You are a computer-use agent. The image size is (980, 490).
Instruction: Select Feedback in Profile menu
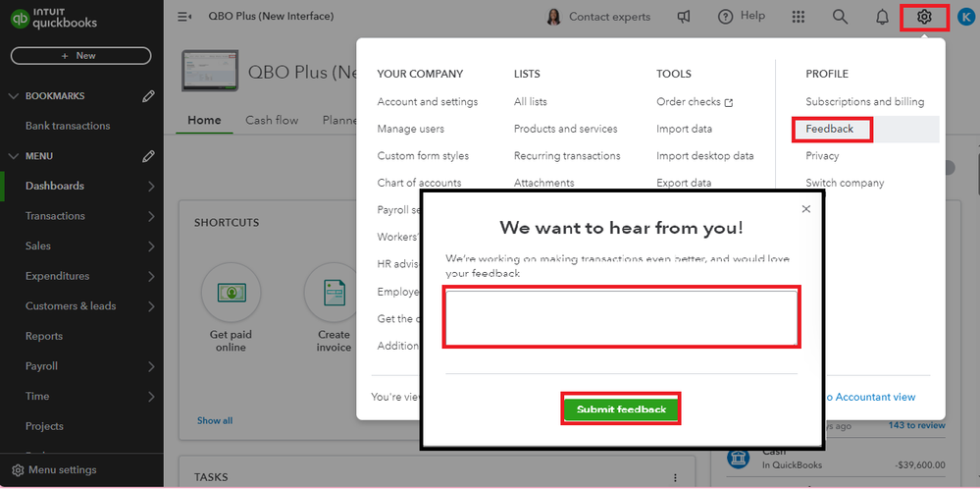pos(829,129)
